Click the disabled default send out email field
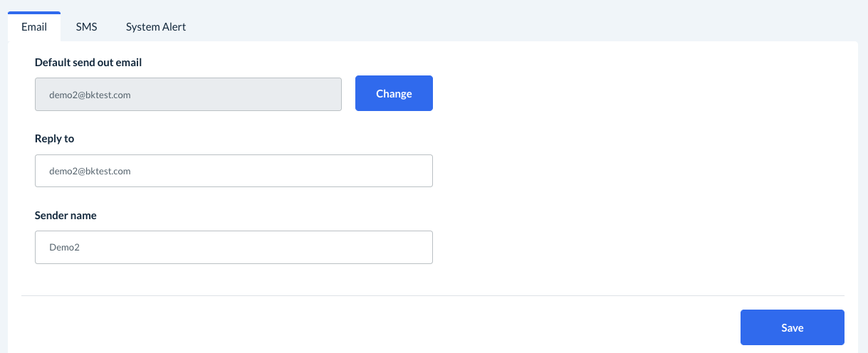This screenshot has height=353, width=868. [188, 94]
